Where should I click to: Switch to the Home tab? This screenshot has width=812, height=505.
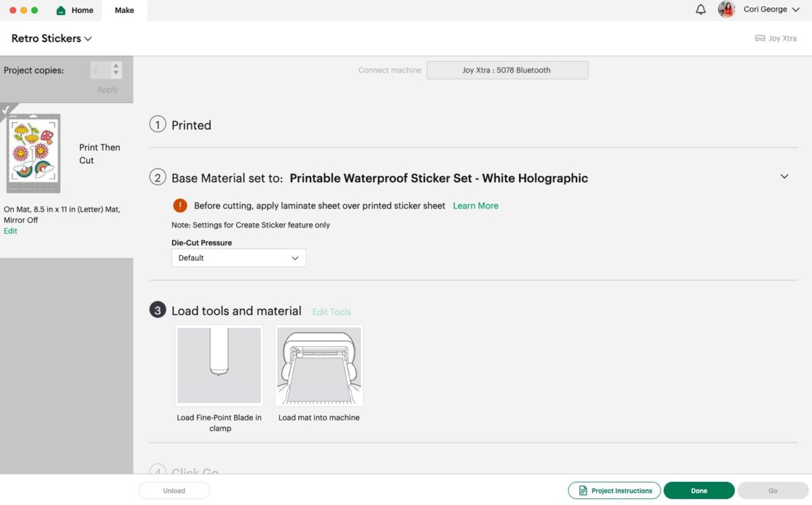tap(74, 10)
